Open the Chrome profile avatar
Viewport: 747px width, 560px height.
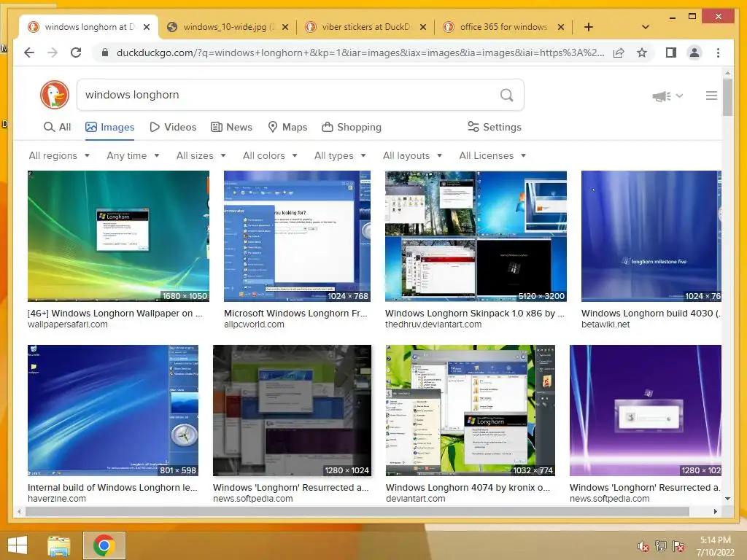(x=694, y=52)
